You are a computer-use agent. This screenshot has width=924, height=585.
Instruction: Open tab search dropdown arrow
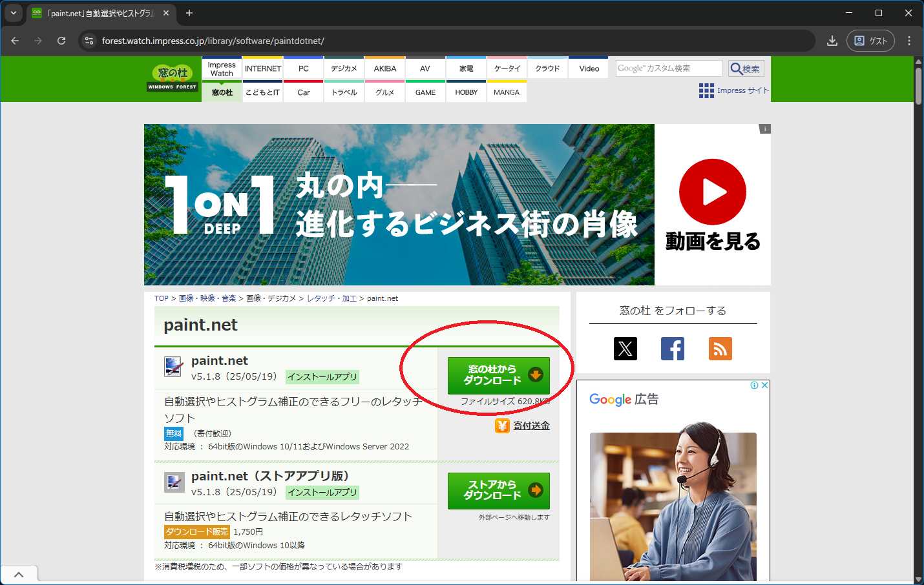point(14,13)
